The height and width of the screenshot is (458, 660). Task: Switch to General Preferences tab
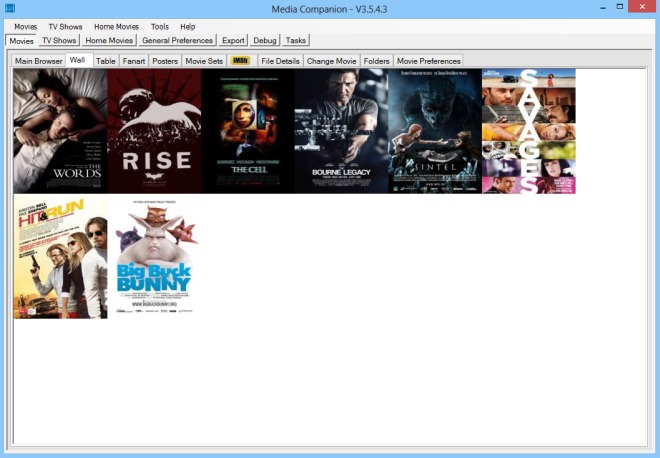tap(178, 41)
